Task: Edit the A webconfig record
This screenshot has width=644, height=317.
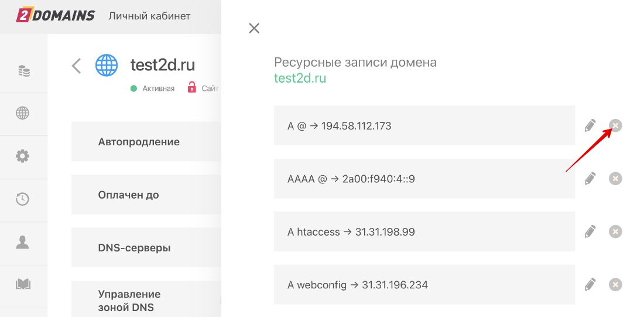Action: [590, 285]
